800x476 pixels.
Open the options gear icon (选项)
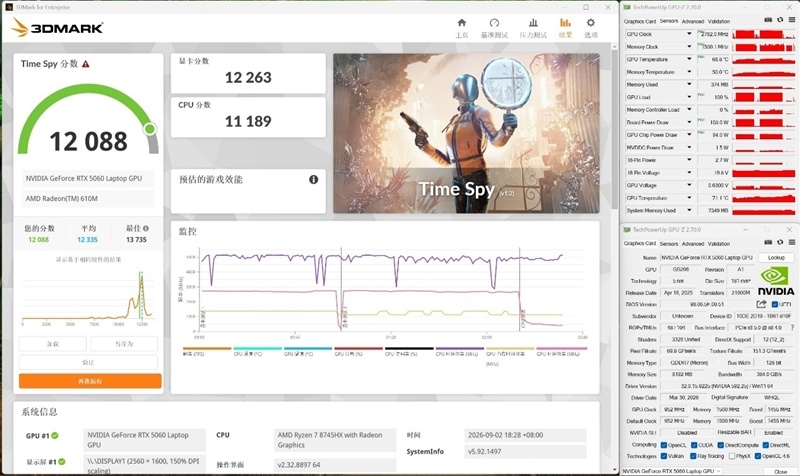pos(591,23)
